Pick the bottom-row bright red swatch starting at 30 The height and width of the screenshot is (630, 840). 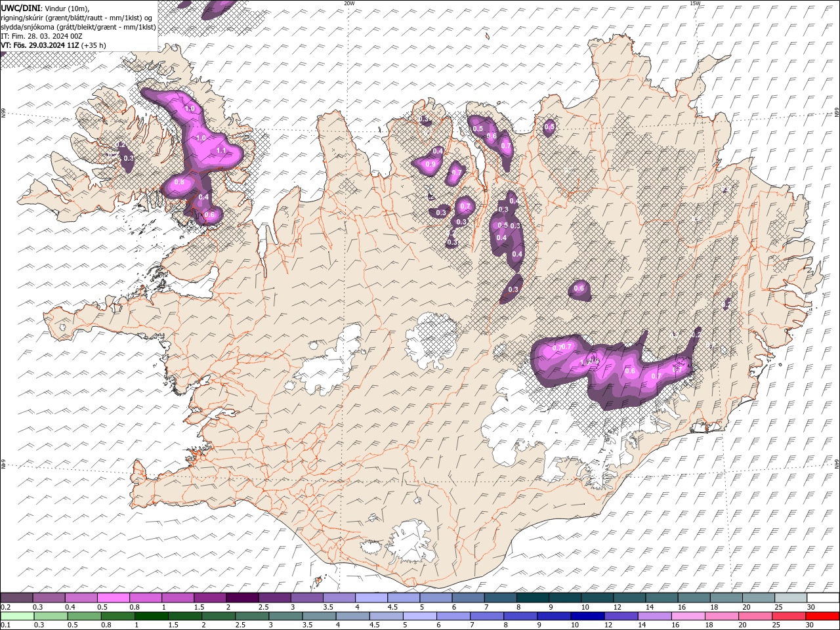point(822,616)
